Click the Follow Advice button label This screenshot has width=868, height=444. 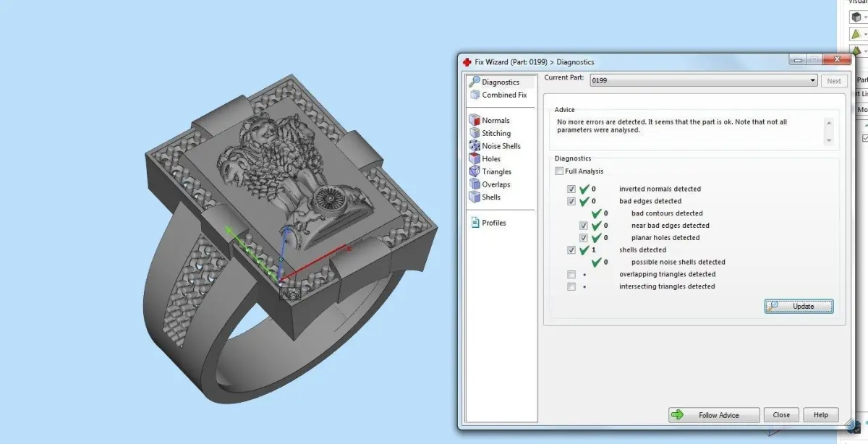point(719,415)
